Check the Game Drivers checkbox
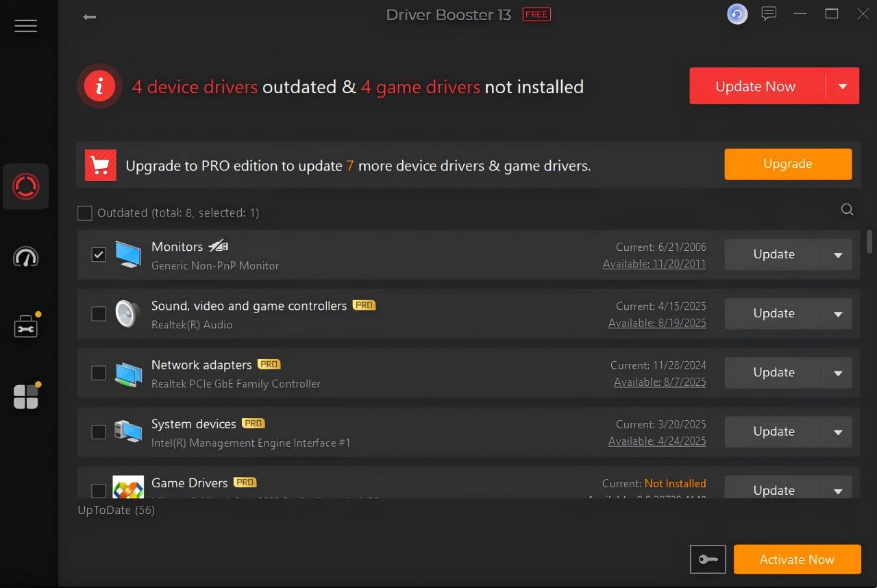877x588 pixels. 99,490
